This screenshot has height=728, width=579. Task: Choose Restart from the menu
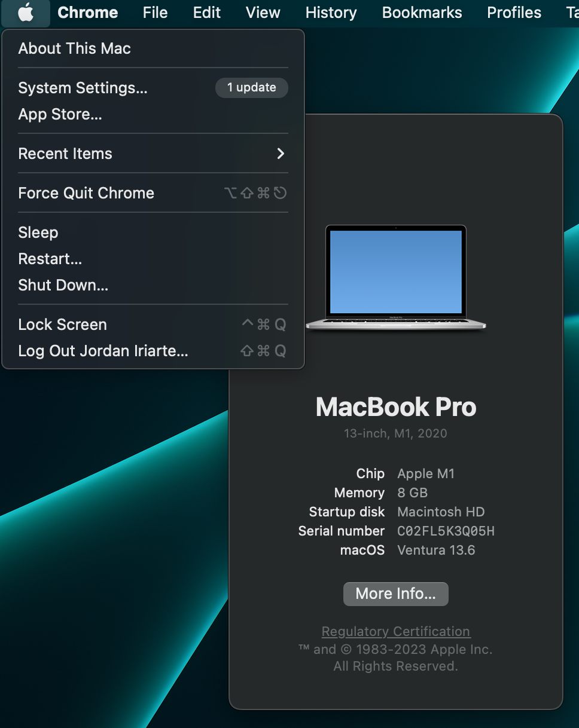(50, 259)
